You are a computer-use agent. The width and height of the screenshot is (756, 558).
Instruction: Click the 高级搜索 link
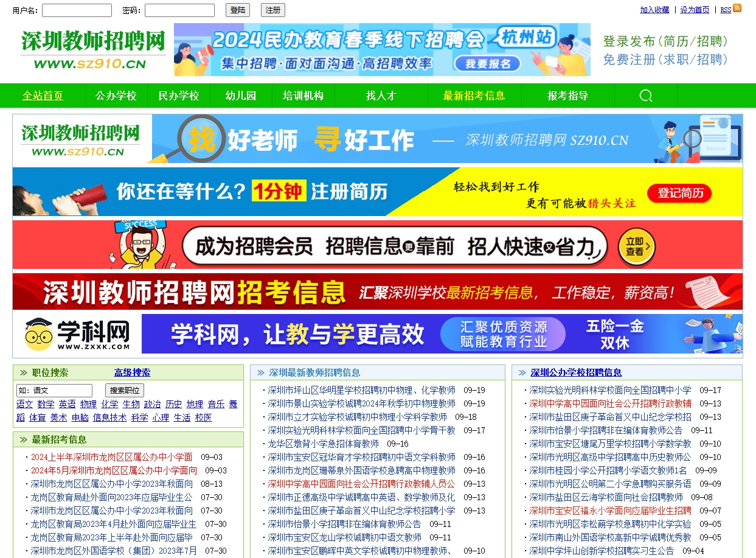click(x=132, y=373)
